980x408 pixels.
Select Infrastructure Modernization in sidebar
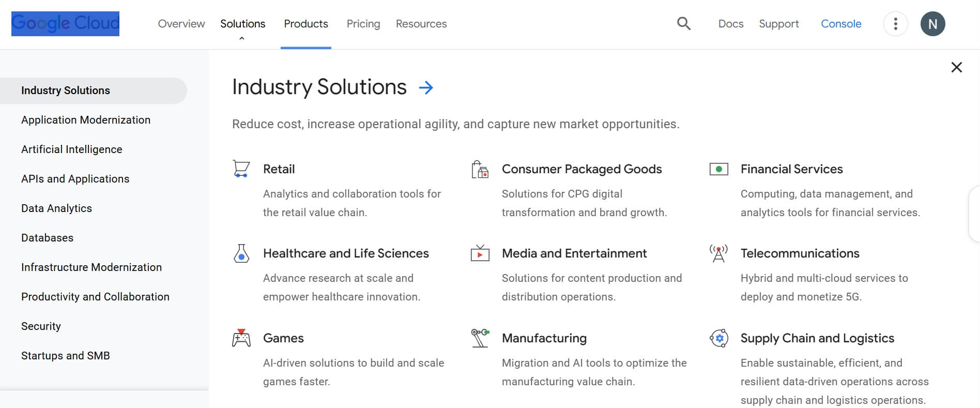click(x=91, y=267)
